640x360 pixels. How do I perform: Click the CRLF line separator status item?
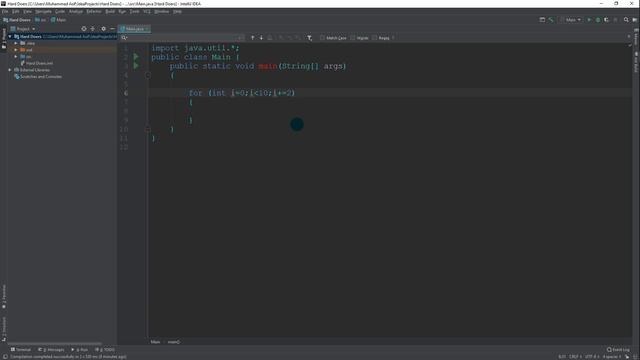point(575,356)
